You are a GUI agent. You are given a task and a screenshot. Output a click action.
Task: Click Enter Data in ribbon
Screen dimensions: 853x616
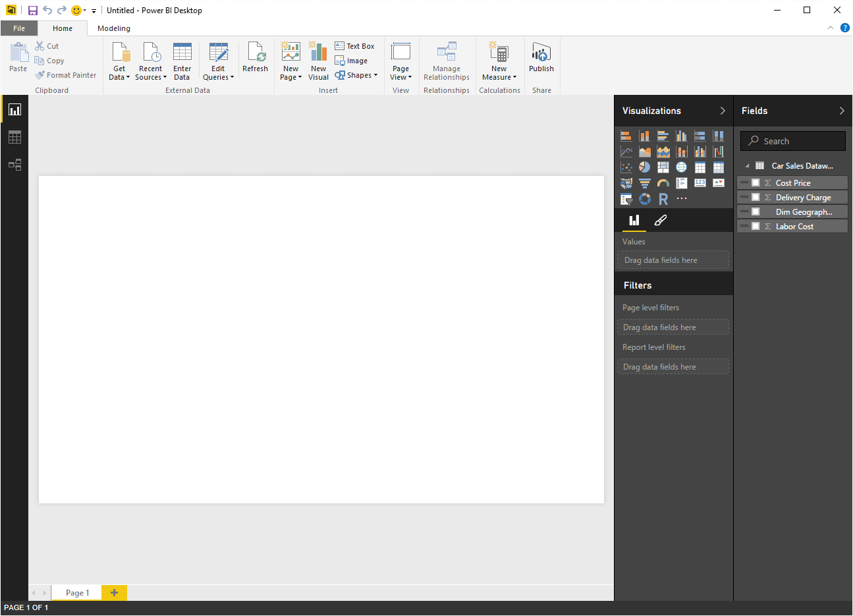tap(182, 62)
